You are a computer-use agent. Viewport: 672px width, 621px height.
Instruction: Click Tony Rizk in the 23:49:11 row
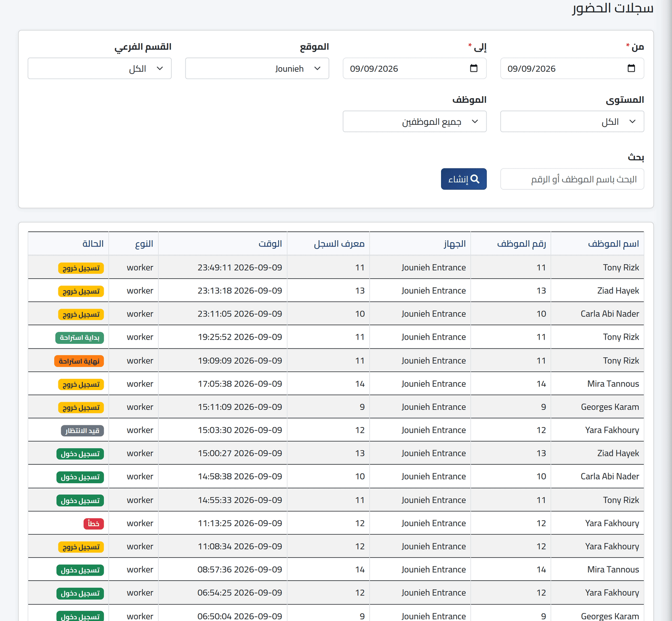[621, 267]
